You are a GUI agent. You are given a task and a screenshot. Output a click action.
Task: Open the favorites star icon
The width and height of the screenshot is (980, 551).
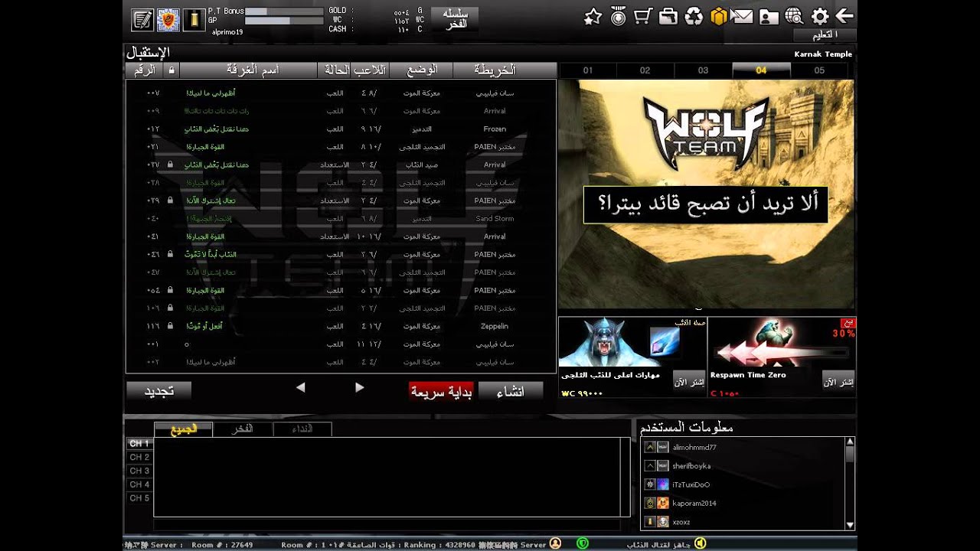pos(593,17)
